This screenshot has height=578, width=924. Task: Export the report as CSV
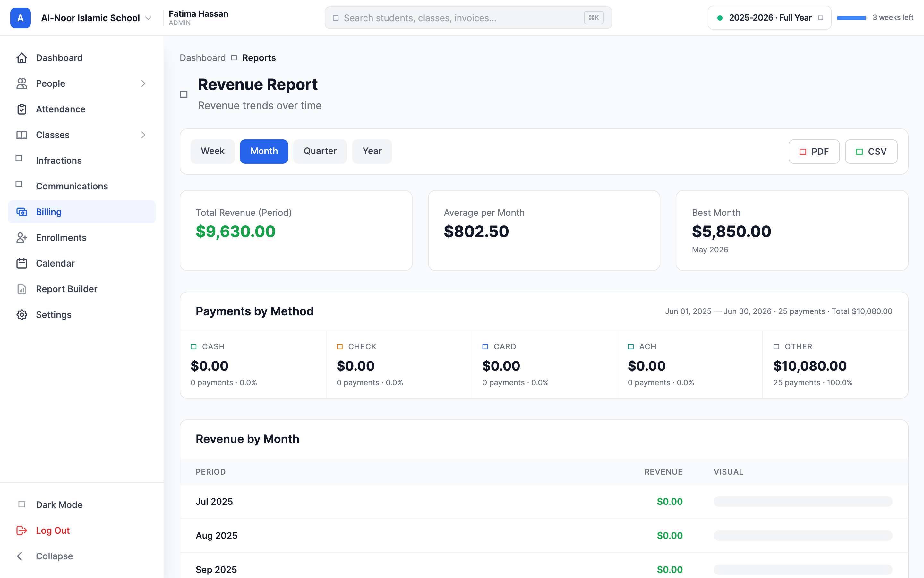(871, 151)
